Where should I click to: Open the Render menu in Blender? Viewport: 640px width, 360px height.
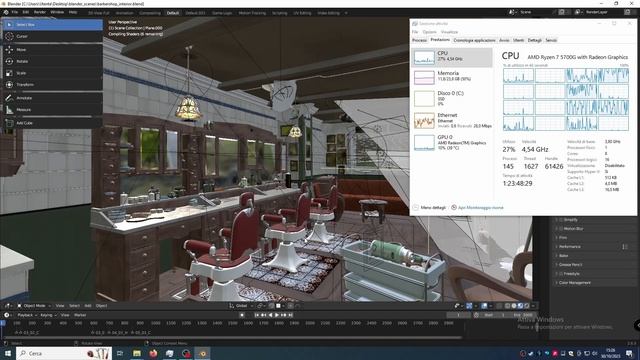pos(40,13)
